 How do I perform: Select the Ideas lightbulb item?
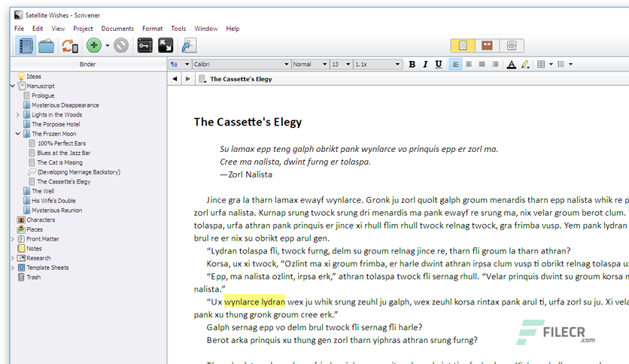[x=29, y=76]
